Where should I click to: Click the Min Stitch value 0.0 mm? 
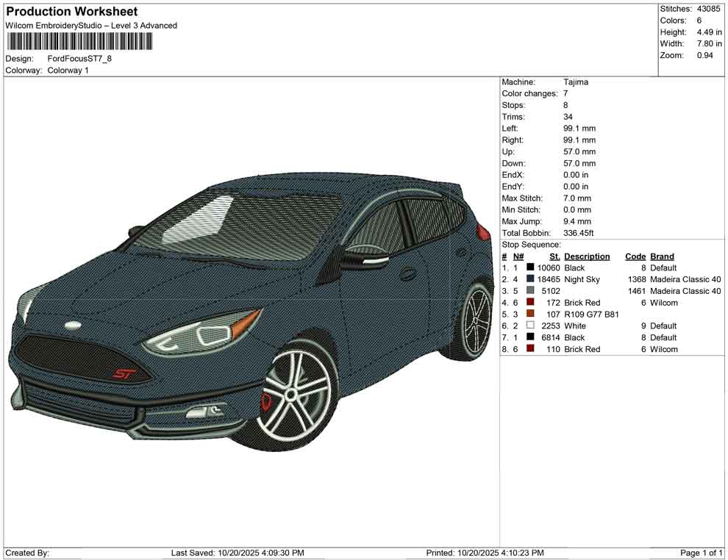(x=577, y=209)
